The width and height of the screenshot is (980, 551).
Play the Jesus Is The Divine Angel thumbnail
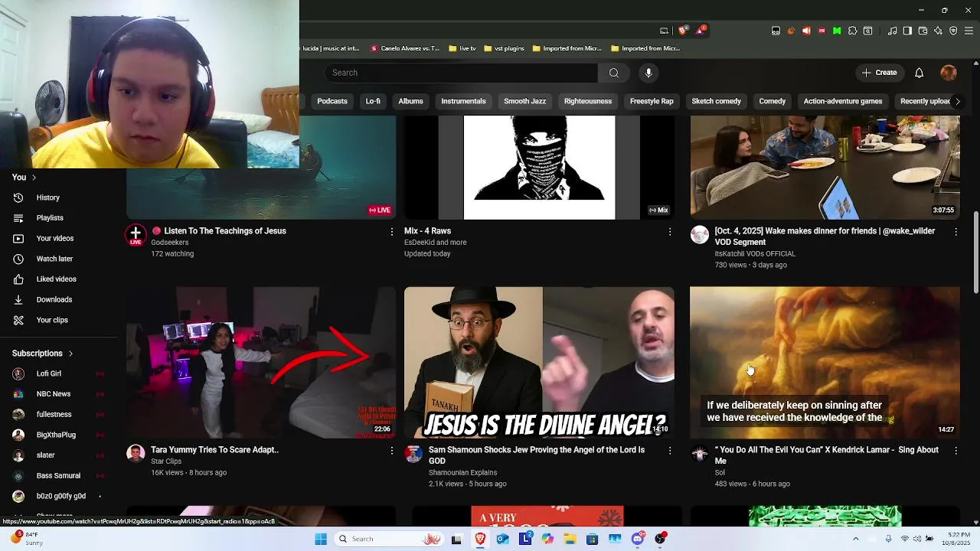tap(539, 362)
